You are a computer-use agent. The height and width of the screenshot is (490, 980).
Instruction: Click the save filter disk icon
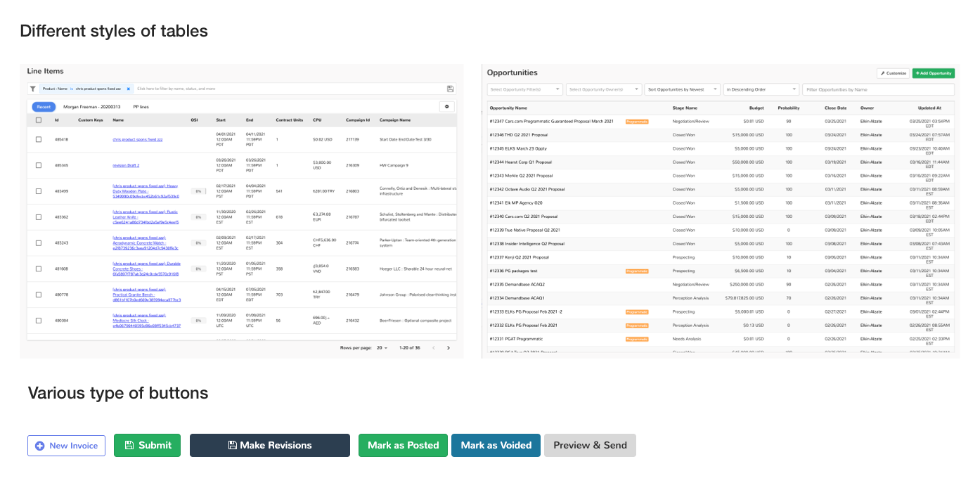click(450, 89)
